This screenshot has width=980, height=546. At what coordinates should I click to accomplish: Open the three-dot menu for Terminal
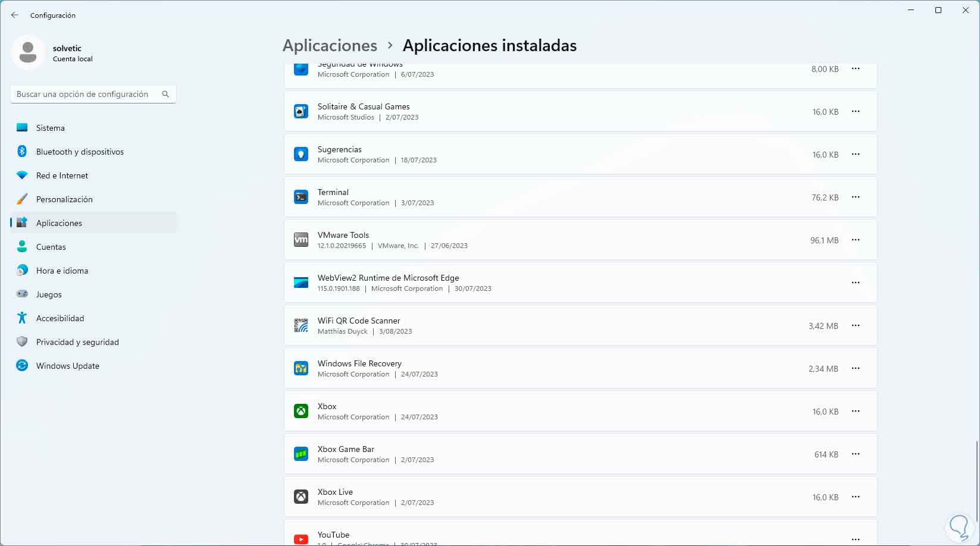click(x=856, y=197)
